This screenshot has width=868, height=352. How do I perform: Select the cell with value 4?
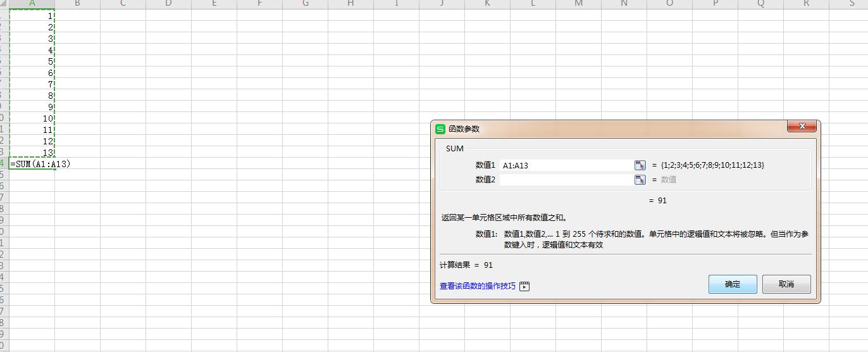(x=32, y=50)
